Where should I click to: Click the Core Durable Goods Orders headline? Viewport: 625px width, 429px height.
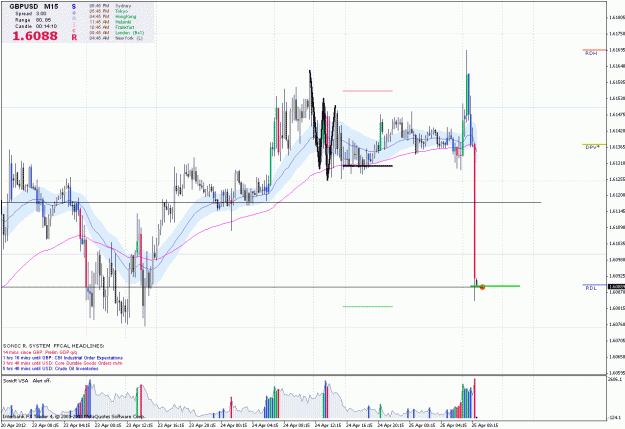[63, 363]
